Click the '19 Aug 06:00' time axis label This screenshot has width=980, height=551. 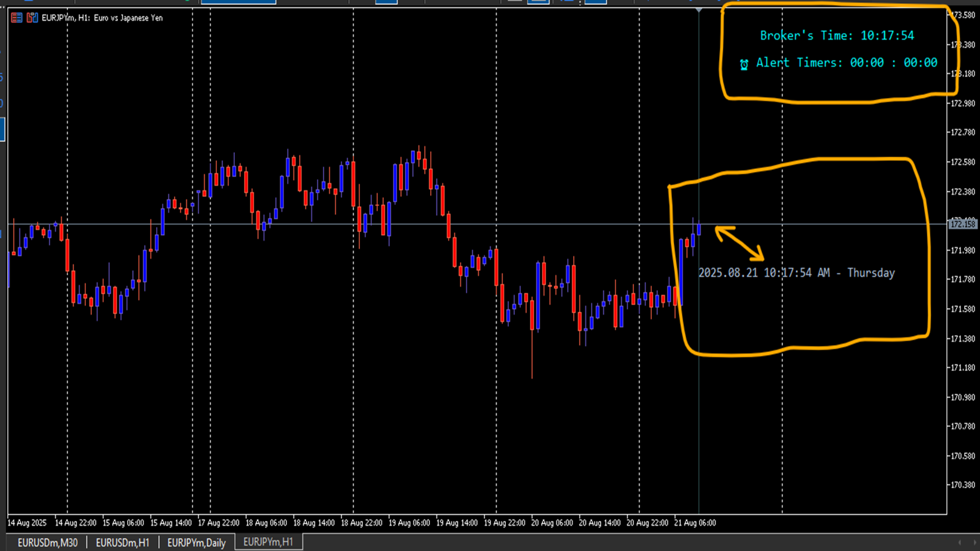coord(409,523)
